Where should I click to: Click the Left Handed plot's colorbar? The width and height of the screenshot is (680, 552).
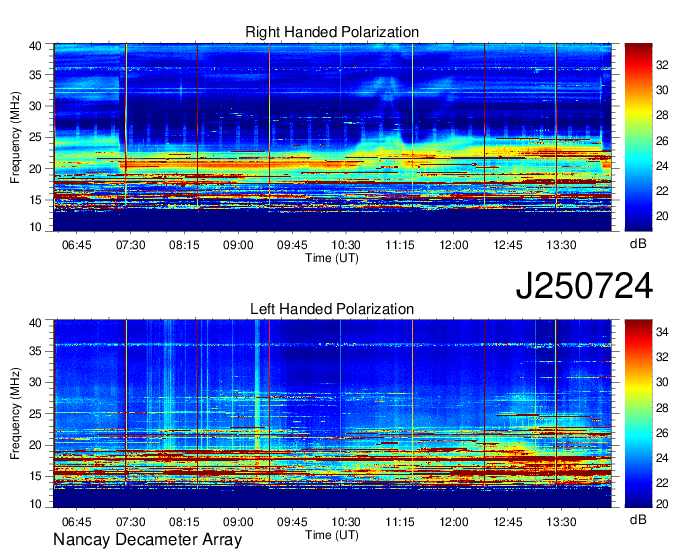tap(638, 414)
